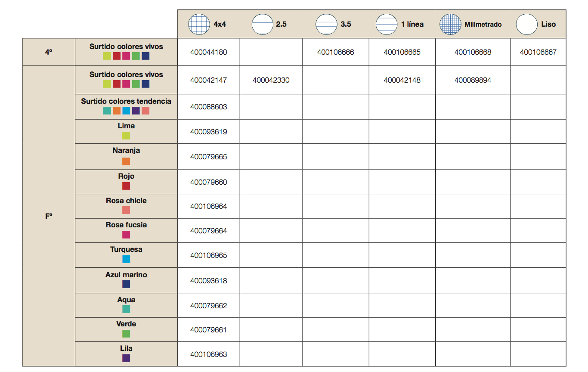The height and width of the screenshot is (372, 588).
Task: Click code 400093618
Action: pos(208,281)
